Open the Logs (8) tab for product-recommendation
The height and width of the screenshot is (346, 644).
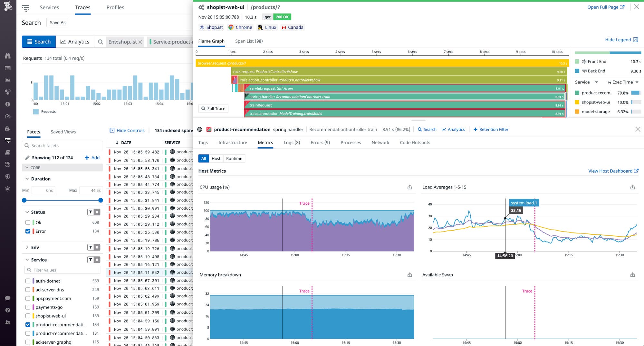[x=291, y=143]
